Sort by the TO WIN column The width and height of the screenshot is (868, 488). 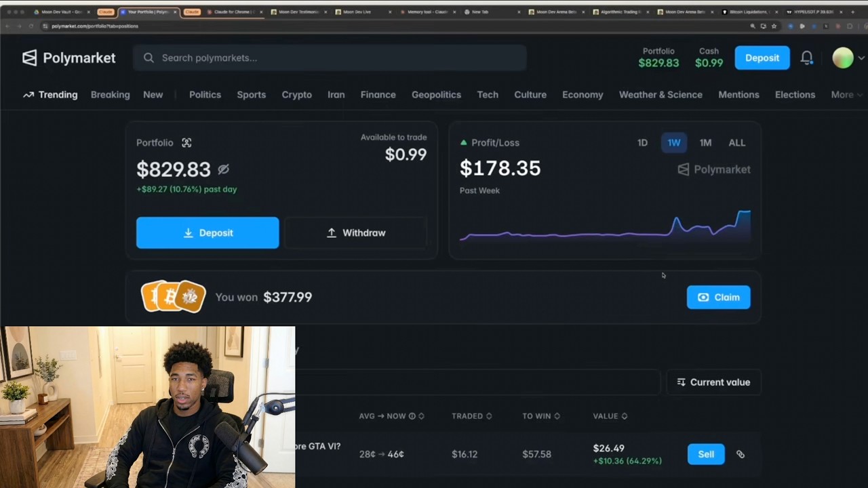coord(541,416)
